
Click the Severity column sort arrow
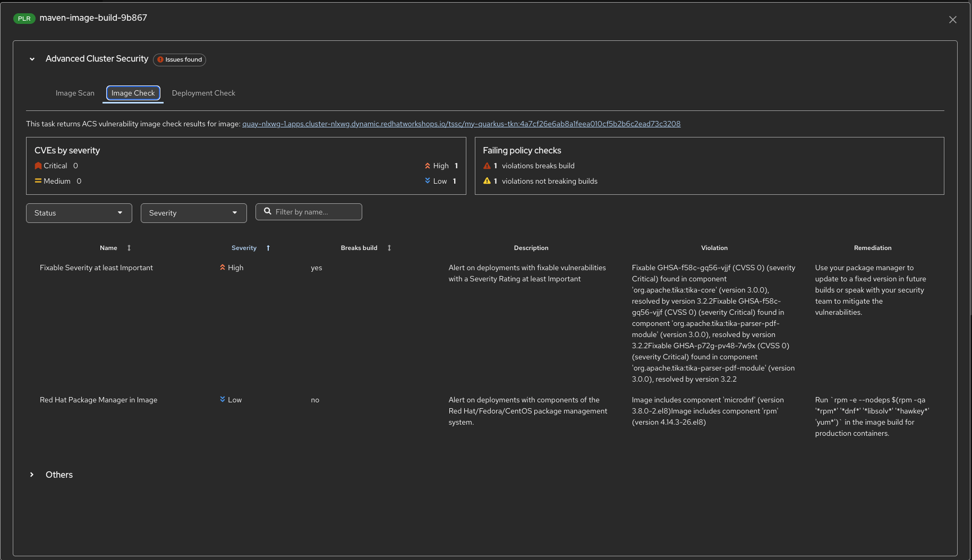click(x=268, y=248)
